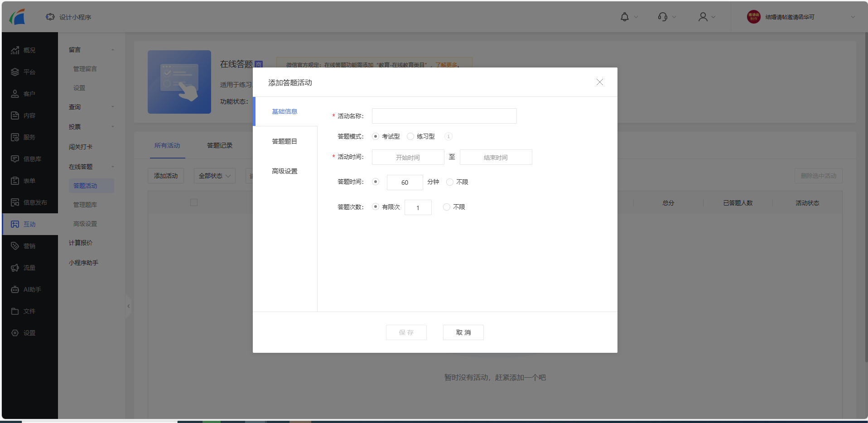The height and width of the screenshot is (423, 868).
Task: Open the 高级设置 tab in the dialog
Action: pos(285,171)
